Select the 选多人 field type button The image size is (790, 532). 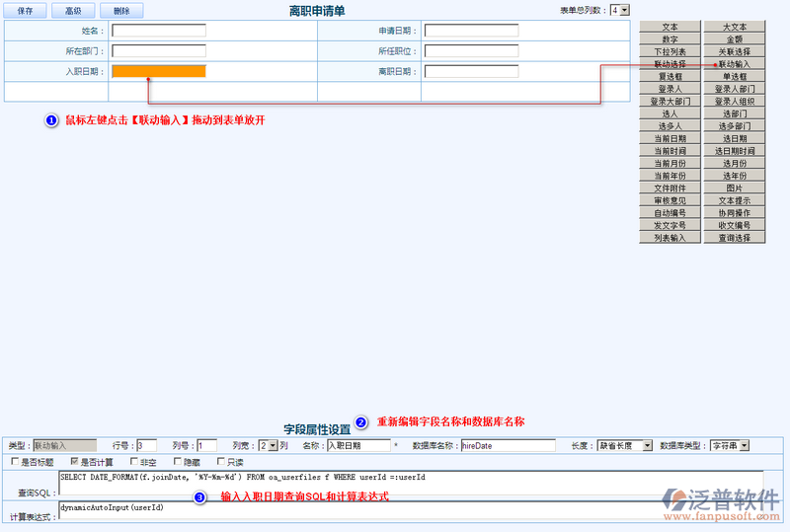[671, 126]
